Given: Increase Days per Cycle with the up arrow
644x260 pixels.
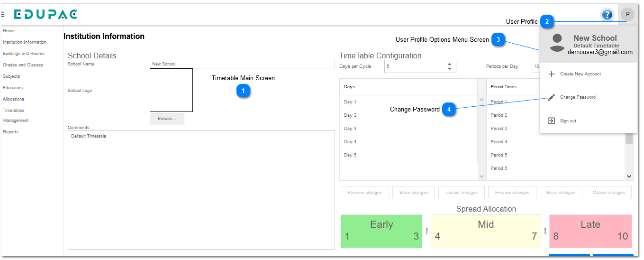Looking at the screenshot, I should point(449,64).
